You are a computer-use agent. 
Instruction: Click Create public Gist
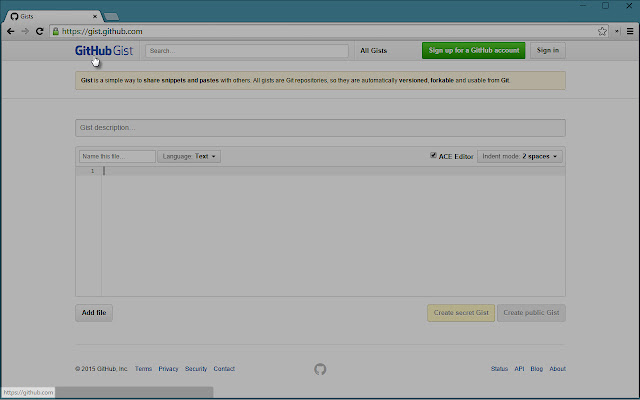pyautogui.click(x=531, y=313)
